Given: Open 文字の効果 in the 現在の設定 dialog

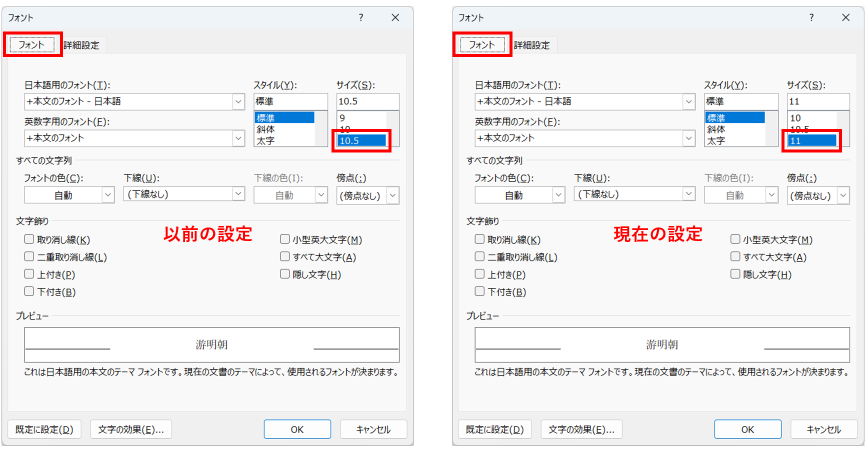Looking at the screenshot, I should click(x=581, y=429).
